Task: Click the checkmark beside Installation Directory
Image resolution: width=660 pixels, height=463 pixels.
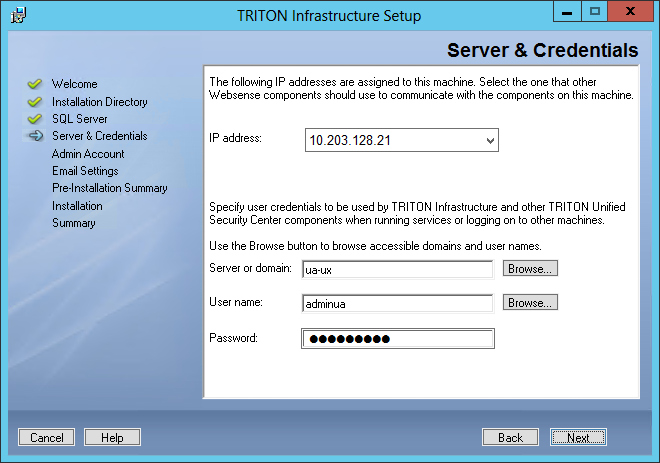Action: 35,101
